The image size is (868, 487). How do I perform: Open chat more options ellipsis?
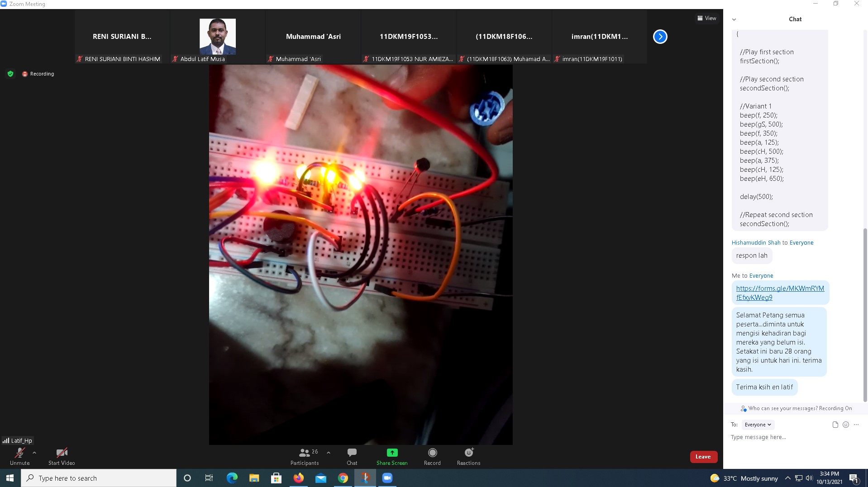856,425
